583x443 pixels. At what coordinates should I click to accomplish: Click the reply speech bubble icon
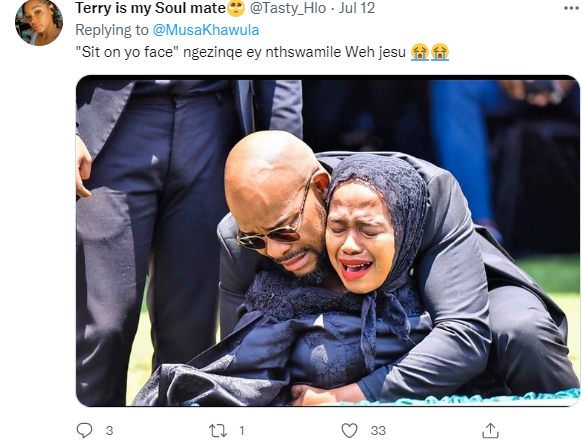[84, 430]
